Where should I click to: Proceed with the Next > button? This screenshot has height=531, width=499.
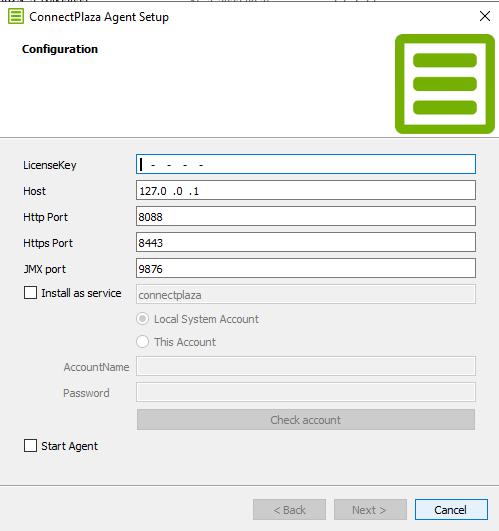tap(370, 509)
